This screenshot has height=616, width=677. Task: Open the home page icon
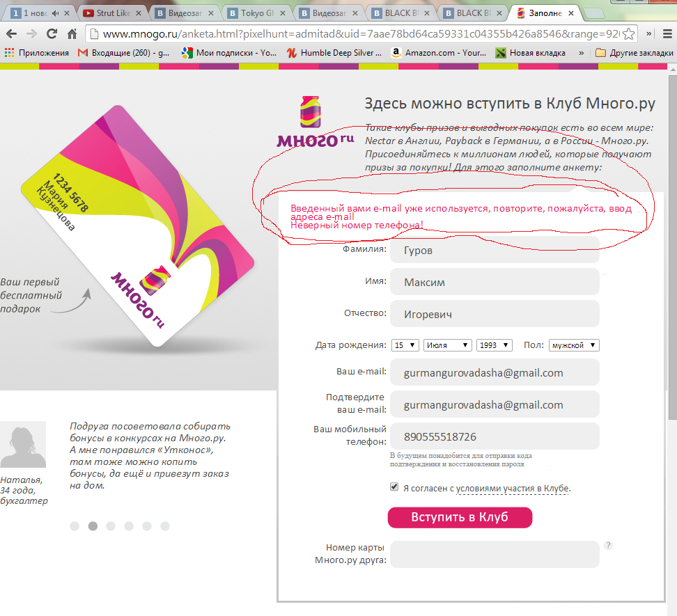coord(72,33)
